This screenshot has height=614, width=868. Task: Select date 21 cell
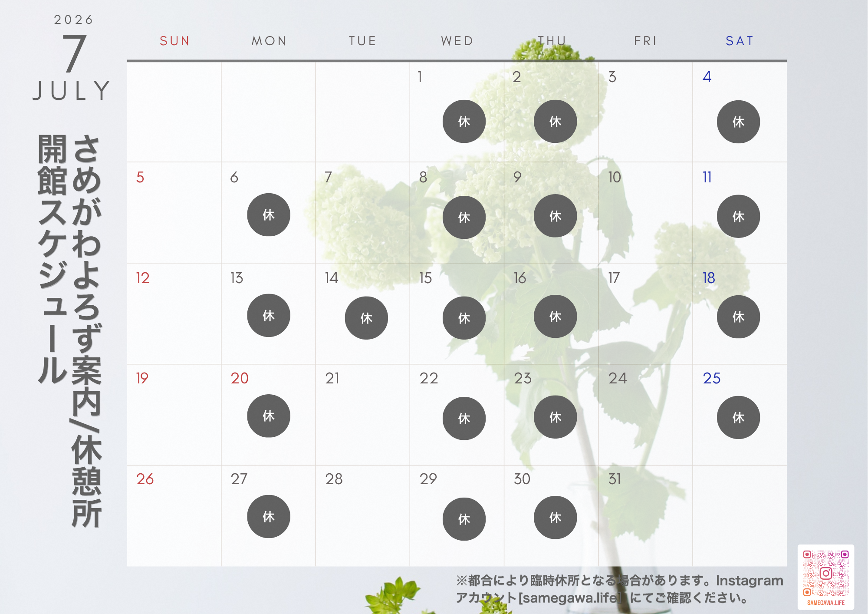tap(362, 415)
